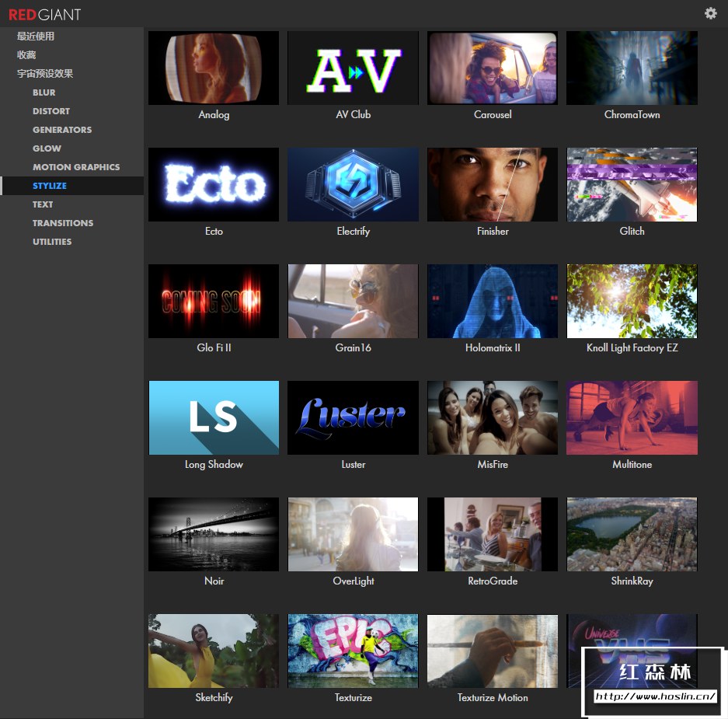The width and height of the screenshot is (728, 719).
Task: Choose the Grain16 effect thumbnail
Action: pyautogui.click(x=353, y=301)
